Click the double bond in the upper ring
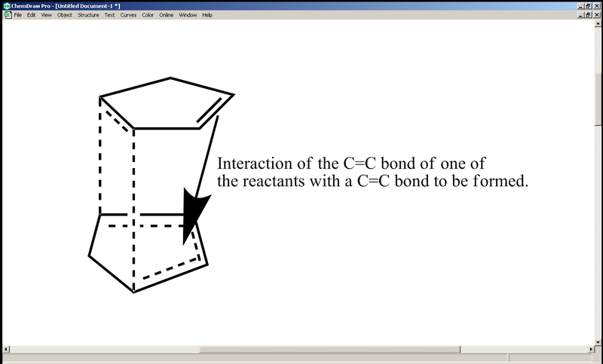This screenshot has height=364, width=603. 214,112
